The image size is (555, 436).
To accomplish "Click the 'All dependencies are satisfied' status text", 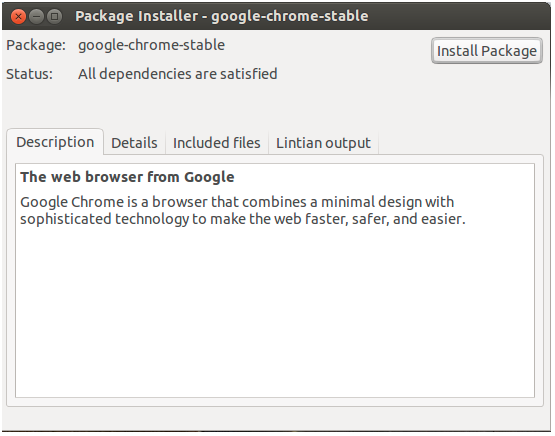I will tap(177, 74).
